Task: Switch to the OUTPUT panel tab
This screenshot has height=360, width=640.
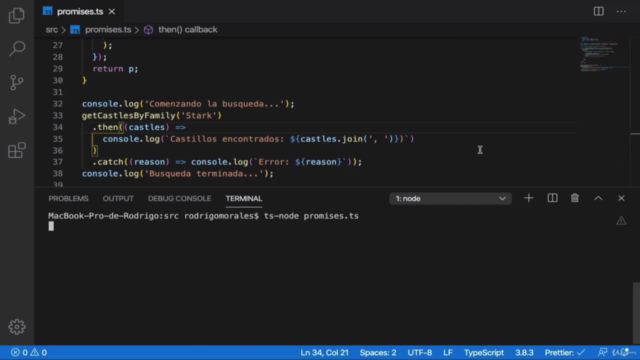Action: 118,198
